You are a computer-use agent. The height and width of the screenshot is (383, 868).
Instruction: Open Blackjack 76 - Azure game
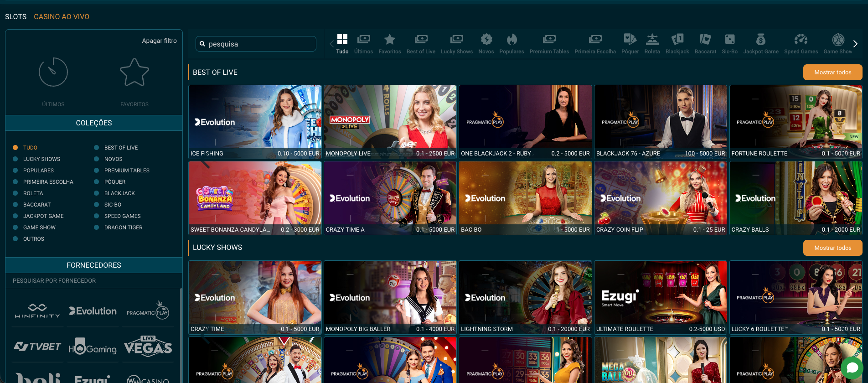(x=661, y=122)
